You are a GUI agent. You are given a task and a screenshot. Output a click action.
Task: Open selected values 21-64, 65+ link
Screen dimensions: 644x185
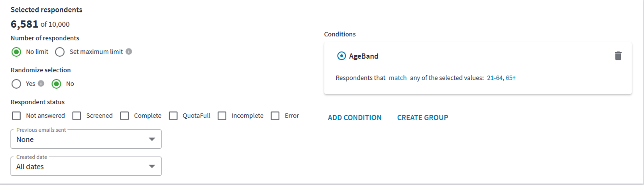(x=501, y=78)
